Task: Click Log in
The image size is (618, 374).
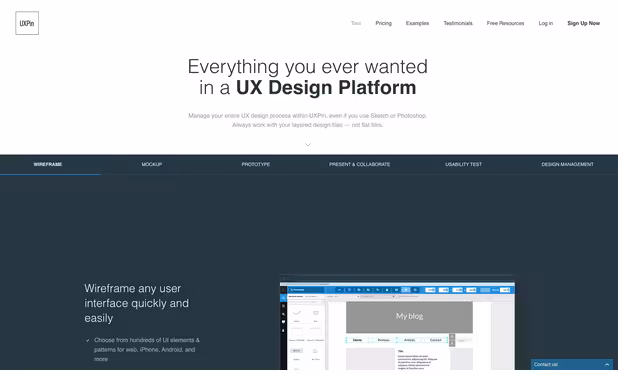Action: pos(546,23)
